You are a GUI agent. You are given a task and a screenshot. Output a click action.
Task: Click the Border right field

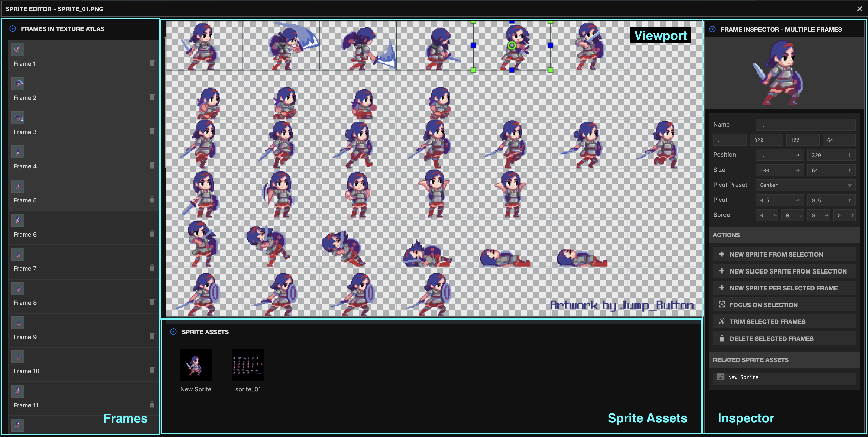(819, 216)
